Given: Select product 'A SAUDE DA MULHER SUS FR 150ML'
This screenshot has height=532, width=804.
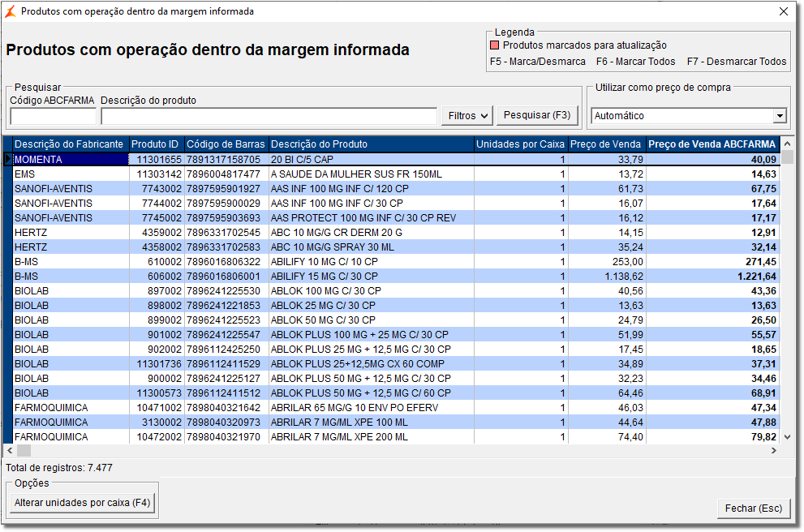Looking at the screenshot, I should [356, 174].
